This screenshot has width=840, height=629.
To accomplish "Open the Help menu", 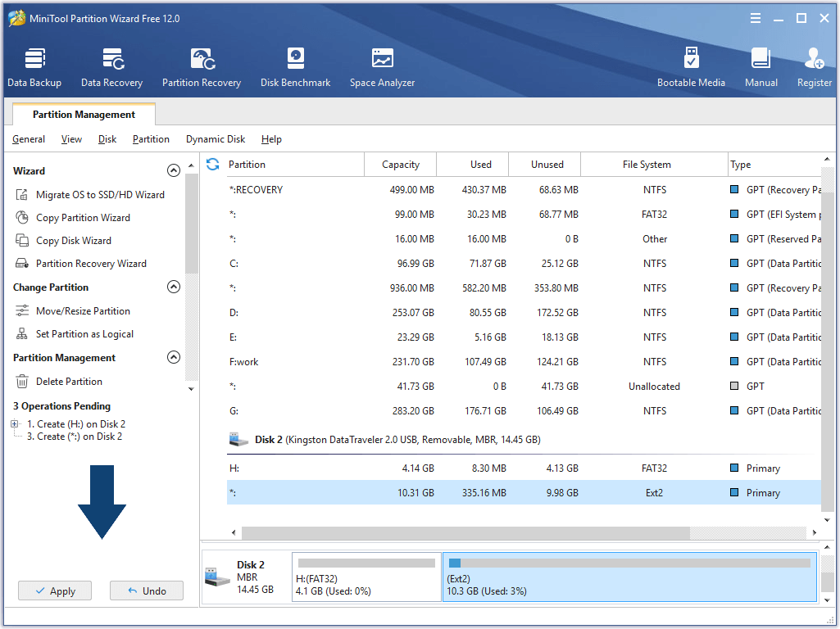I will coord(271,139).
